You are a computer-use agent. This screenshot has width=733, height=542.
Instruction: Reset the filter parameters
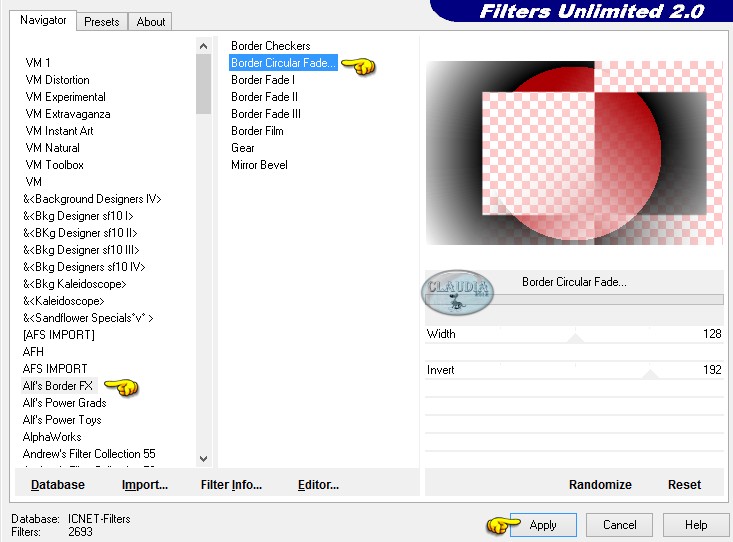(684, 484)
